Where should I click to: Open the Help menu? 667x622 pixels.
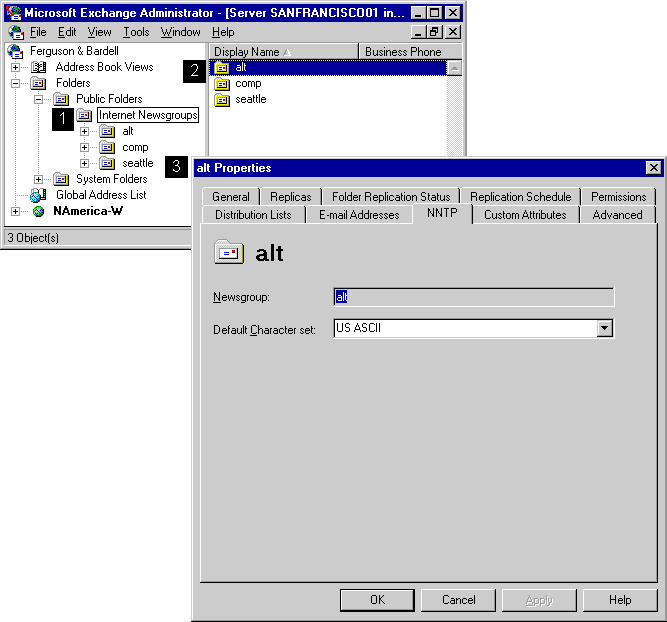point(223,32)
